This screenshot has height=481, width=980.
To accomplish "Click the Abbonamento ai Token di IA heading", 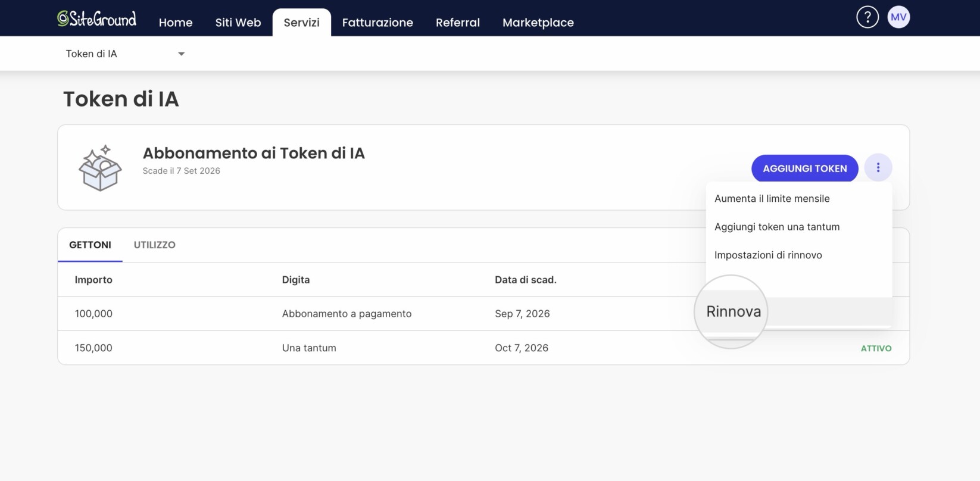I will point(254,153).
